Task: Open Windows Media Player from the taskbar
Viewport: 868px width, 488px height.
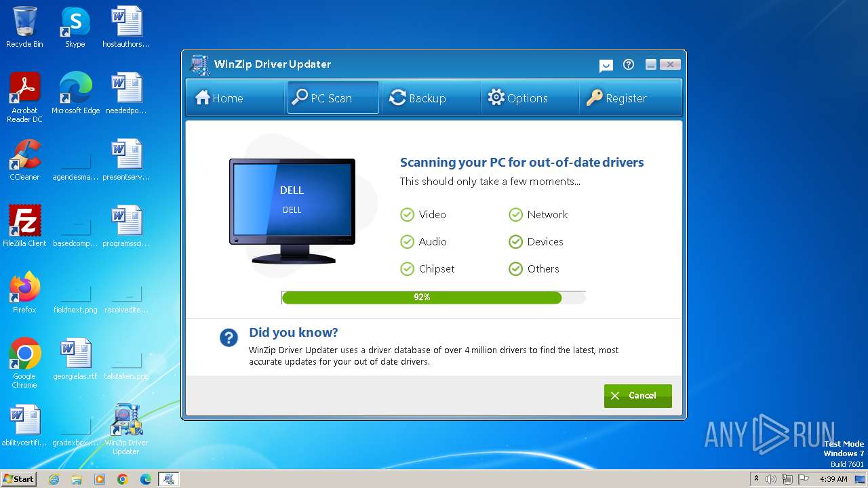Action: pyautogui.click(x=100, y=479)
